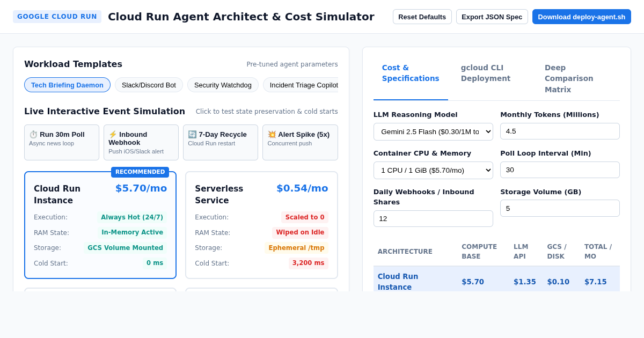Expand the Container CPU & Memory dropdown
The image size is (644, 338).
click(433, 170)
